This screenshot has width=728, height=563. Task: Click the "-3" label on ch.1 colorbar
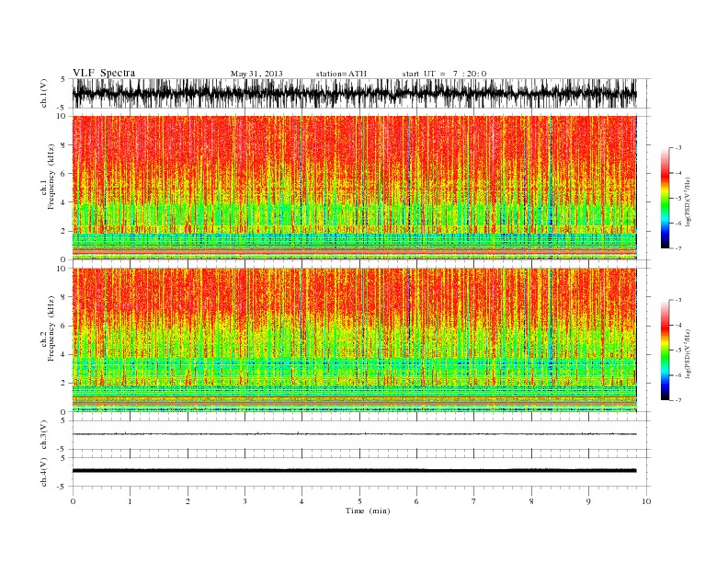[x=678, y=148]
